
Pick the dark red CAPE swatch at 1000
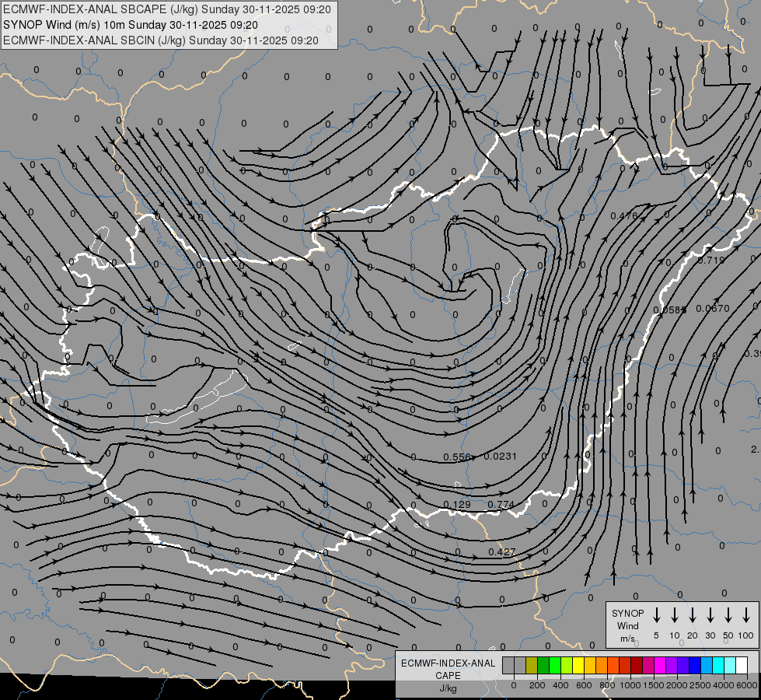tap(637, 665)
